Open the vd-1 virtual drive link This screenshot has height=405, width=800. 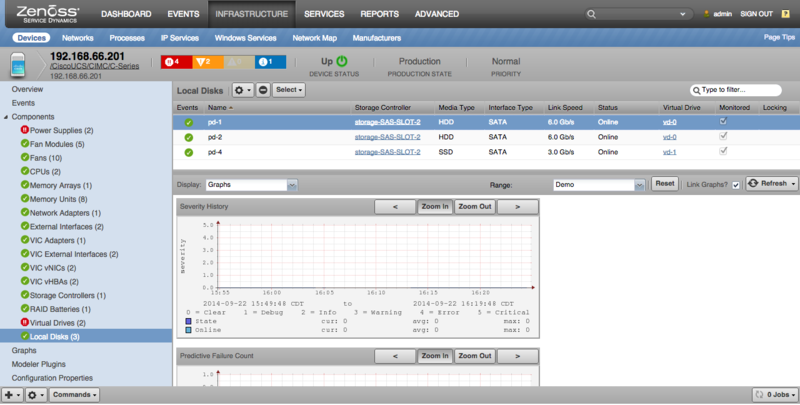(x=669, y=152)
